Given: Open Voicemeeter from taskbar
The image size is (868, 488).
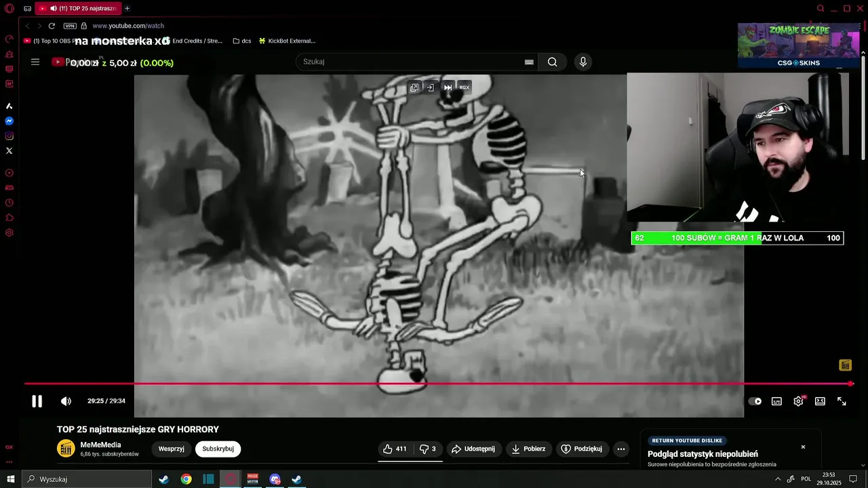Looking at the screenshot, I should 252,479.
